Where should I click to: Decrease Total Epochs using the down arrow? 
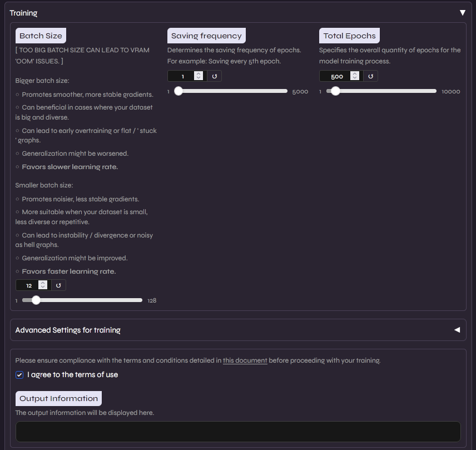click(355, 78)
